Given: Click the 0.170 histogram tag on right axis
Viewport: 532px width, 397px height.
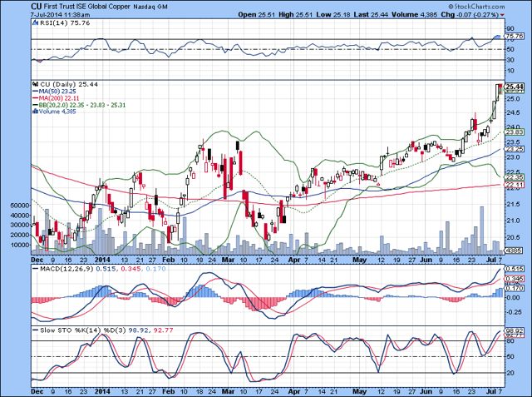Looking at the screenshot, I should click(515, 288).
